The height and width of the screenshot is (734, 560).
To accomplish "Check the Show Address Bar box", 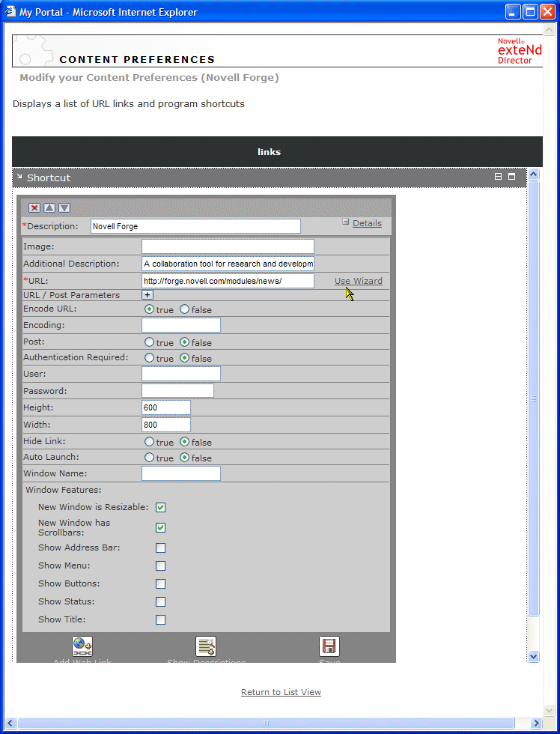I will pos(160,548).
